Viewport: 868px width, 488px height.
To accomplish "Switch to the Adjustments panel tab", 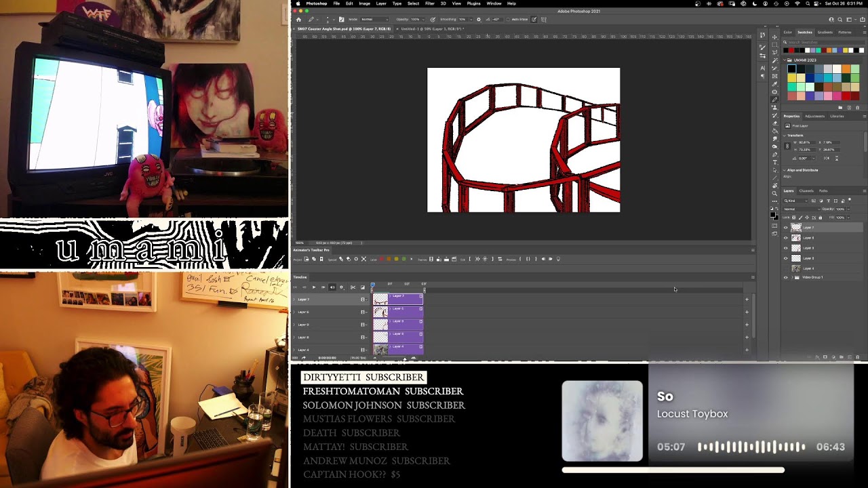I will click(814, 116).
